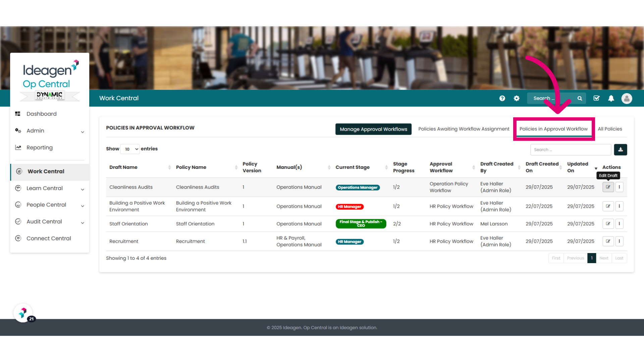The width and height of the screenshot is (644, 362).
Task: Click the blue HR Manager badge for Recruitment
Action: 350,241
